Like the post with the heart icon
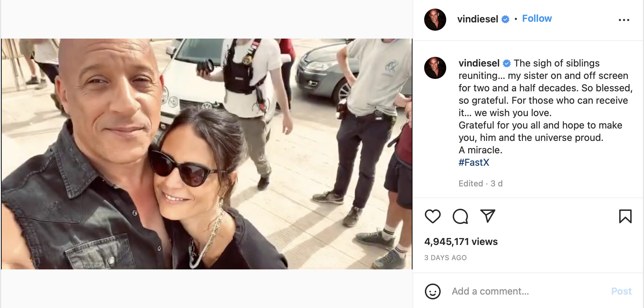The height and width of the screenshot is (308, 644). pyautogui.click(x=432, y=216)
